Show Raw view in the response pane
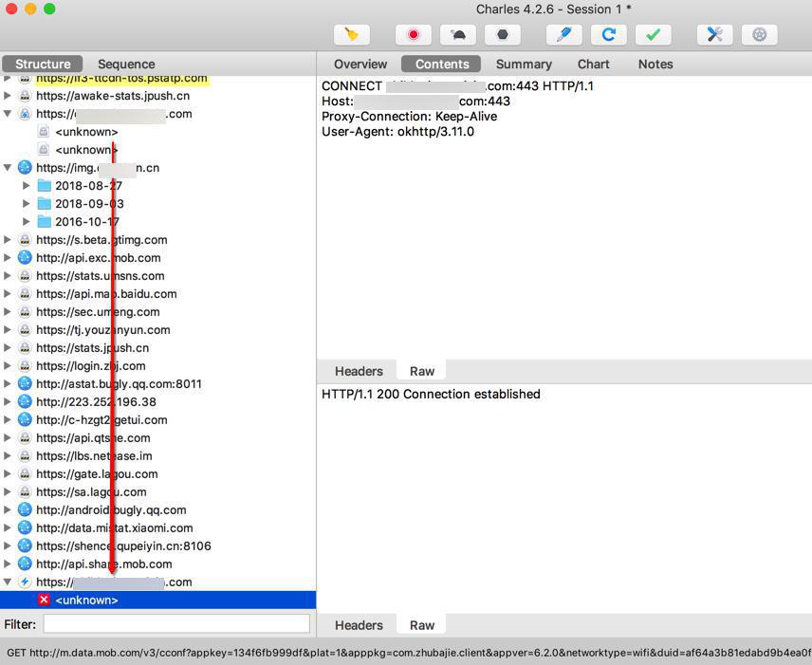Viewport: 812px width, 665px height. (x=422, y=625)
